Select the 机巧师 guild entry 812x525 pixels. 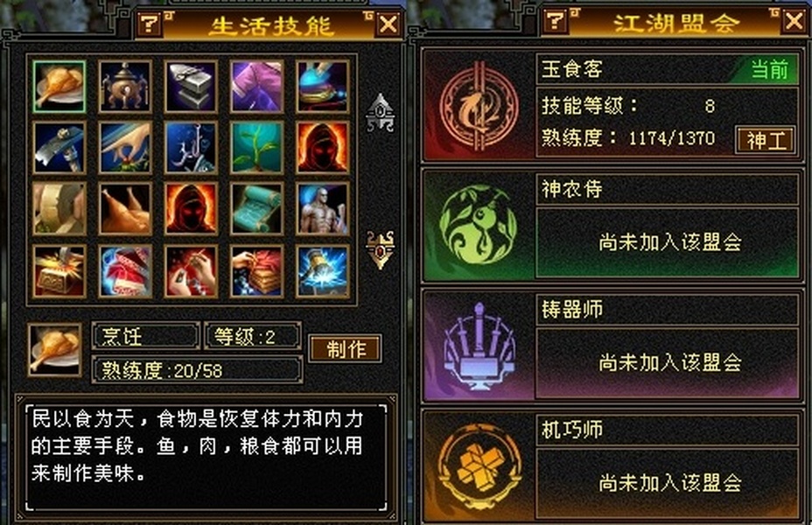[x=612, y=466]
